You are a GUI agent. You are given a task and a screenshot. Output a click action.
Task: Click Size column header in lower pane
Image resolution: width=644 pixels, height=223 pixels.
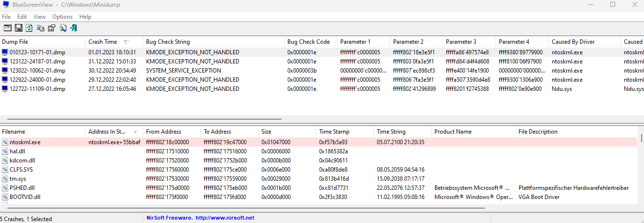pyautogui.click(x=287, y=131)
